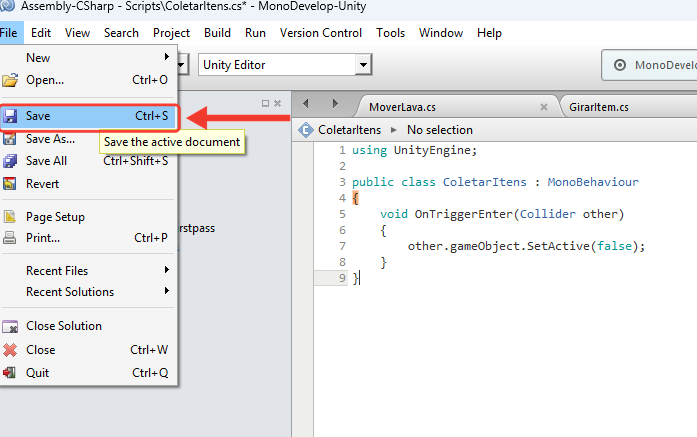Viewport: 697px width, 437px height.
Task: Close the MoverLava.cs tab
Action: tap(544, 107)
